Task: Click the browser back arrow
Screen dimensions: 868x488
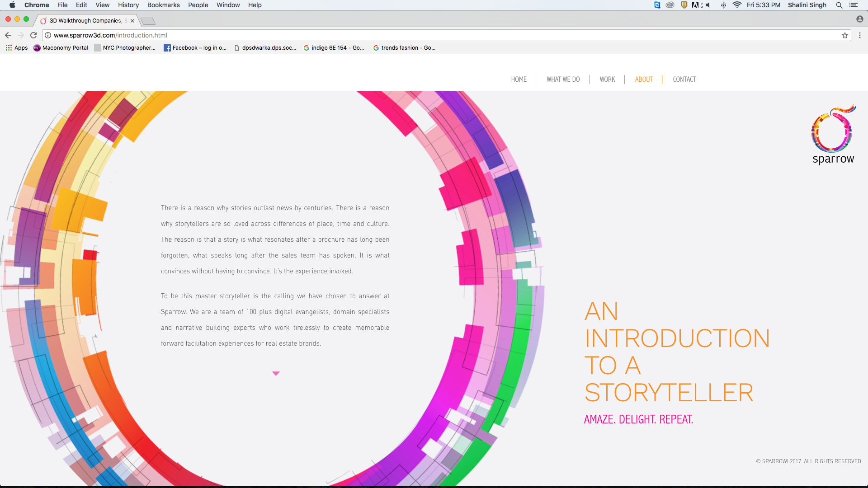Action: pyautogui.click(x=8, y=35)
